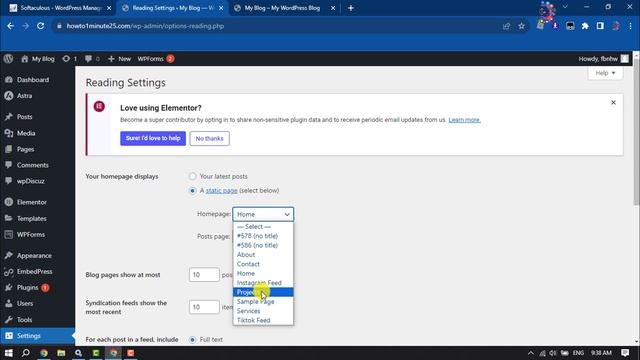
Task: Choose Projects from homepage list
Action: [263, 292]
